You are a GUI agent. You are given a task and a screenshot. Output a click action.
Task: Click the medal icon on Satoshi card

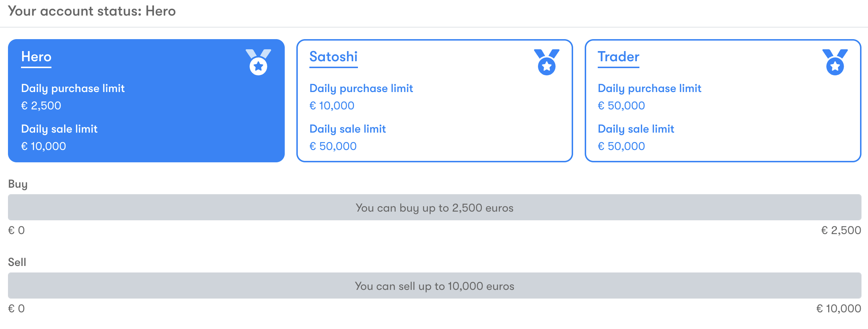point(547,62)
